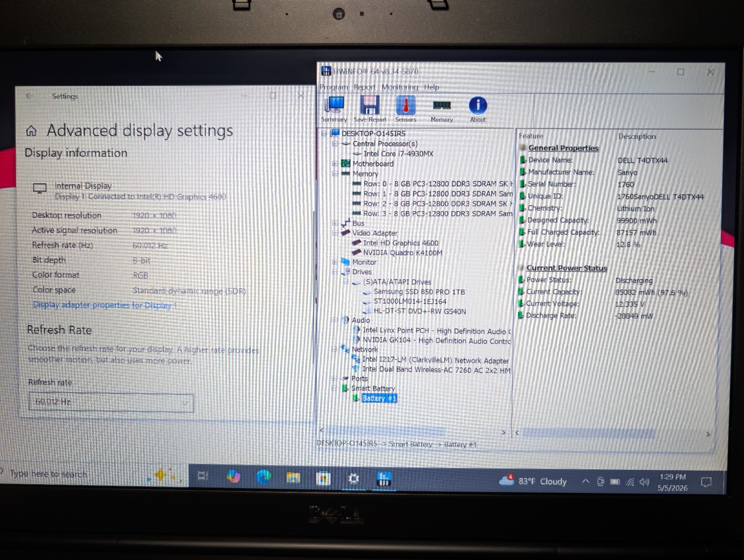
Task: Select Battery #1 in Smart Battery
Action: (379, 398)
